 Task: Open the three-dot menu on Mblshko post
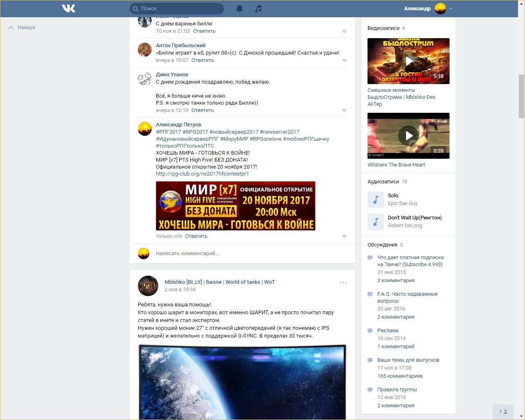click(343, 283)
